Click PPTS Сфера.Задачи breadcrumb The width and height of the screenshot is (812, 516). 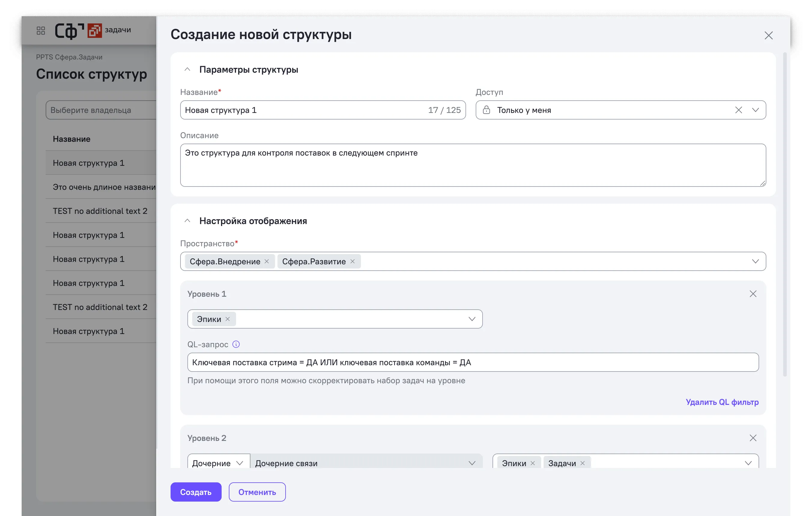coord(69,57)
